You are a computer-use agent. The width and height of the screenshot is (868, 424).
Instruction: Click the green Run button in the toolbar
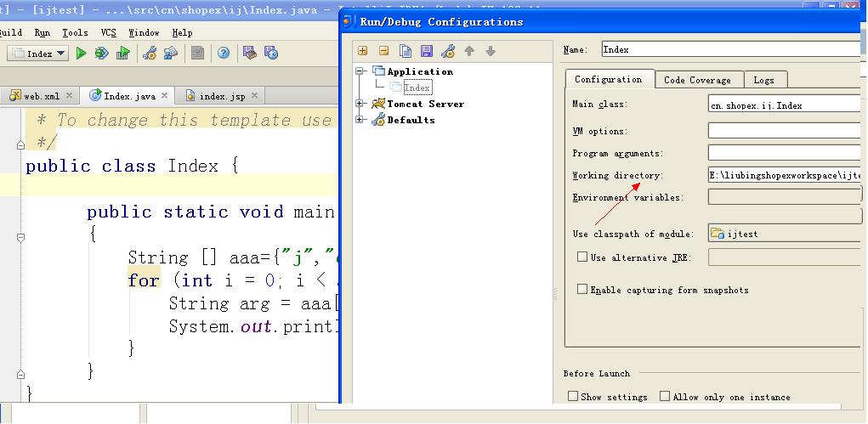82,54
